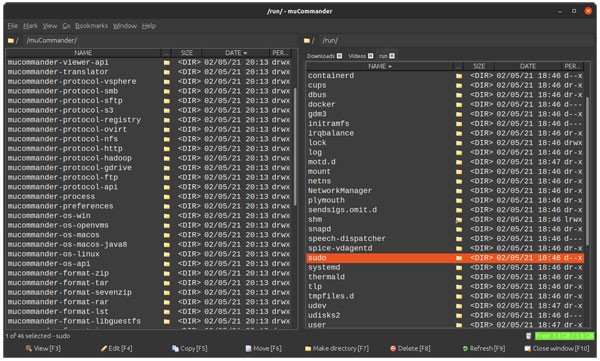Click the right panel drive folder icon
The height and width of the screenshot is (361, 600).
click(x=307, y=40)
